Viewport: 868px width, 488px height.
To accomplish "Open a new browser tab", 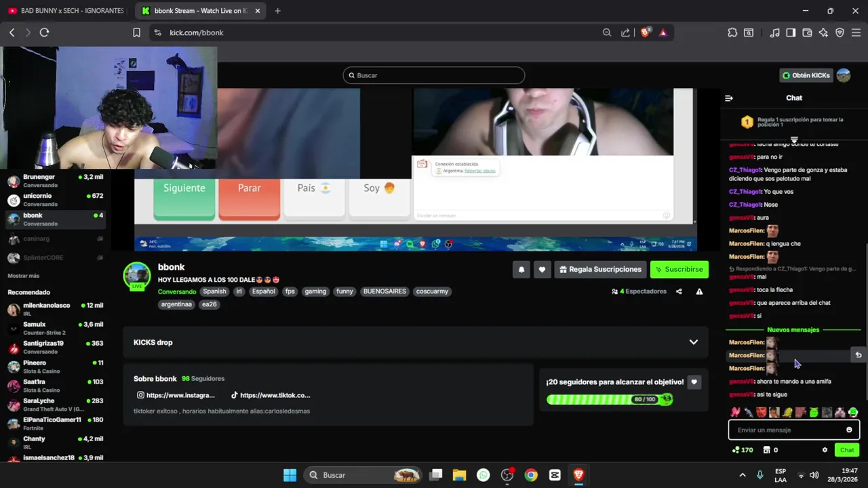I will [277, 11].
